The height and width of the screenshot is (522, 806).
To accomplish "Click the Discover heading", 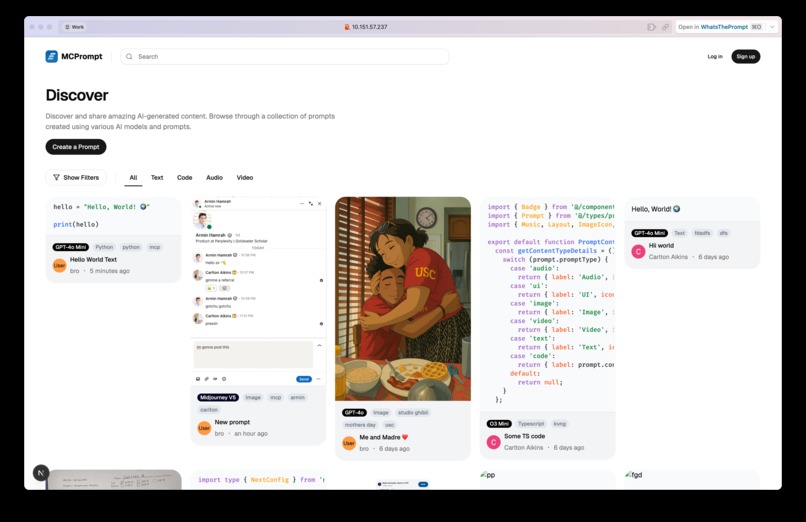I will click(x=77, y=95).
